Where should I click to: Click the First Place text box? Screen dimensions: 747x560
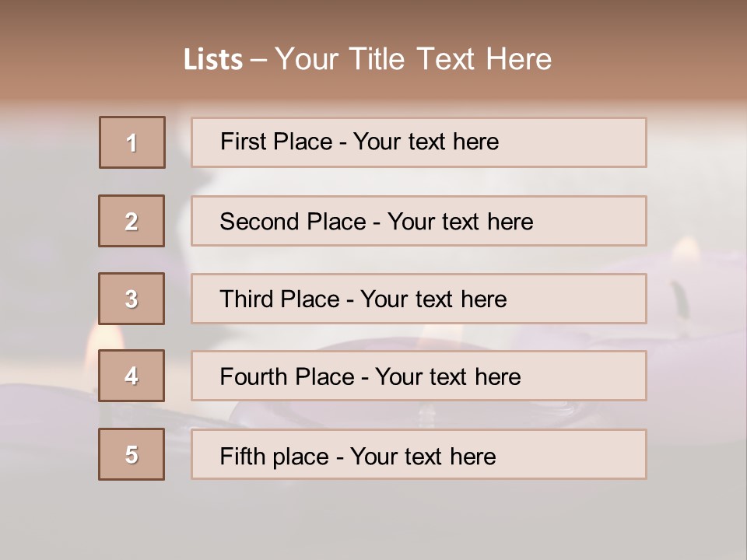(359, 142)
